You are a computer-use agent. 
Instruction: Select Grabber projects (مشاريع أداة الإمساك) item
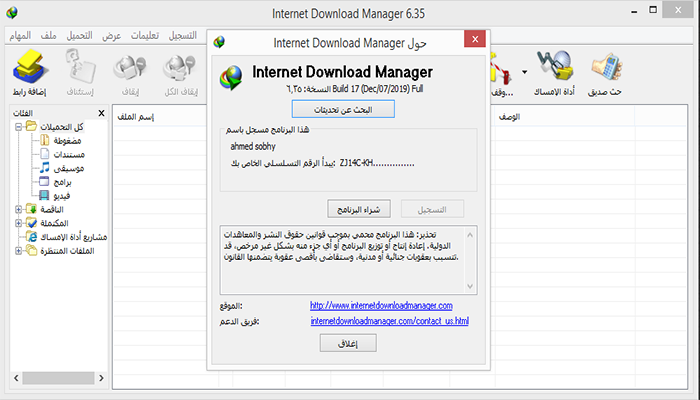[x=74, y=237]
